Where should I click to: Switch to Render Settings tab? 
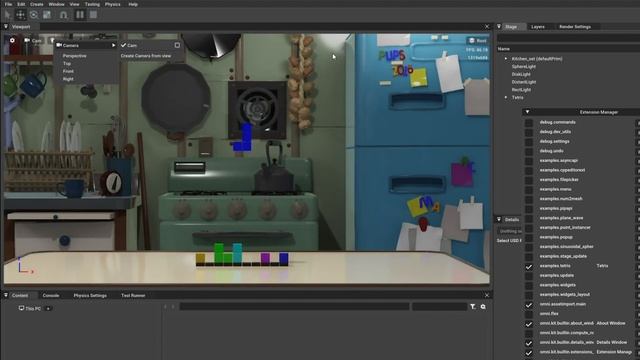(575, 27)
